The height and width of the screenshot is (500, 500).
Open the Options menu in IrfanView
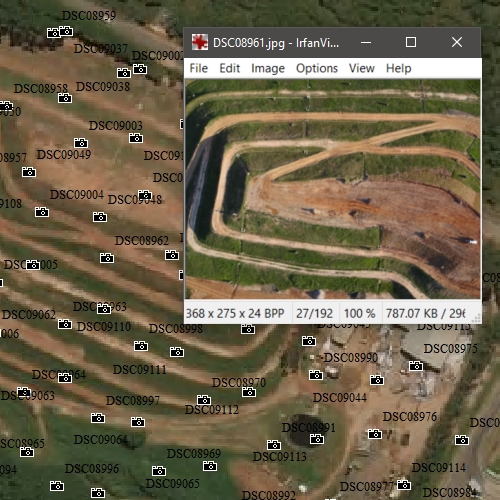[317, 68]
